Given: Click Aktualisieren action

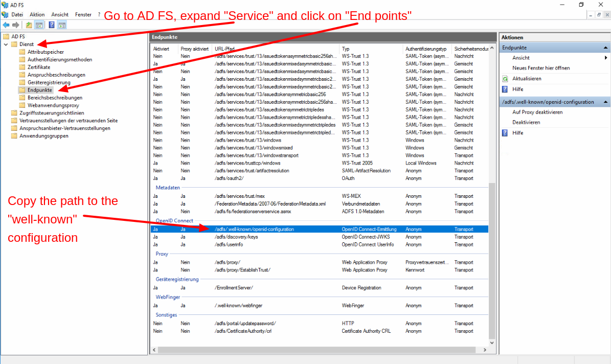Looking at the screenshot, I should tap(527, 78).
